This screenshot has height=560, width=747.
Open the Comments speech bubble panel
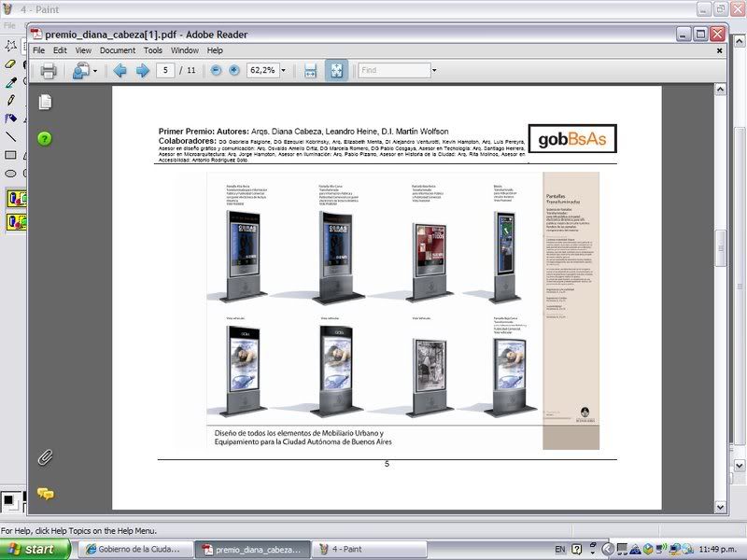pyautogui.click(x=44, y=494)
